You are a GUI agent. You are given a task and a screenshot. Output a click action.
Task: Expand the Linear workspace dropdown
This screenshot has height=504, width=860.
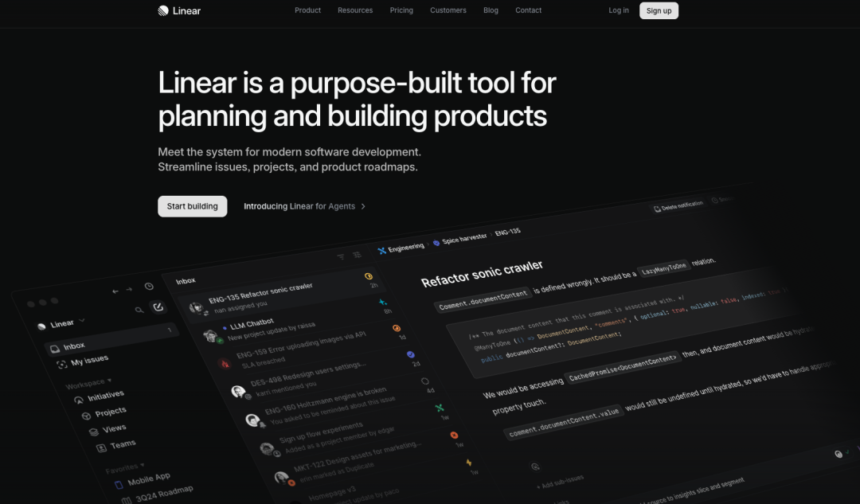point(62,323)
